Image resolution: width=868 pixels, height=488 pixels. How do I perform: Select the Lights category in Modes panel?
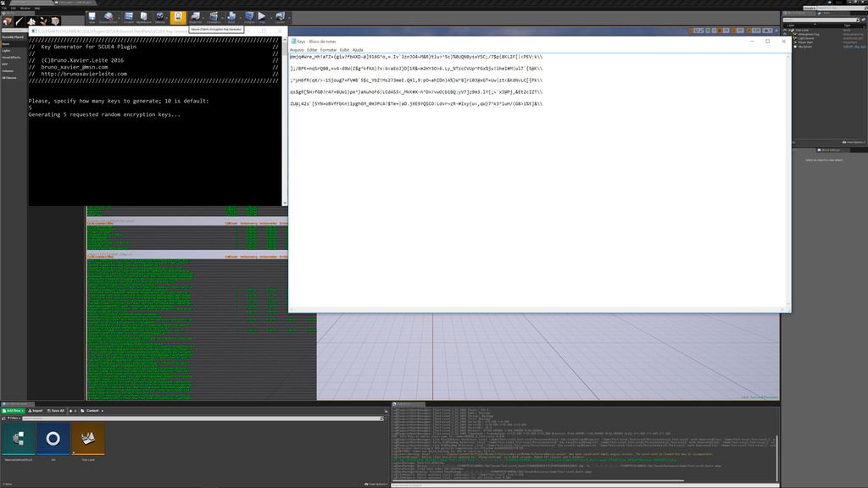(7, 50)
